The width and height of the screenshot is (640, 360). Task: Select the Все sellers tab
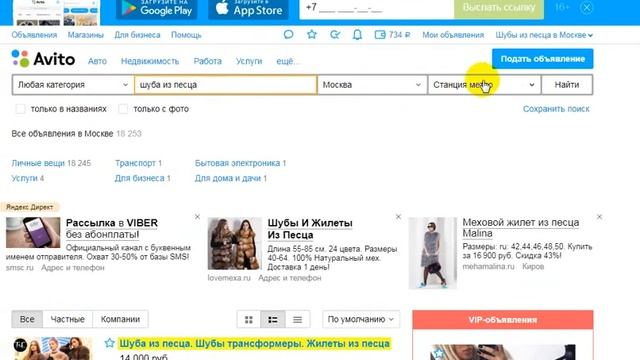pyautogui.click(x=27, y=320)
